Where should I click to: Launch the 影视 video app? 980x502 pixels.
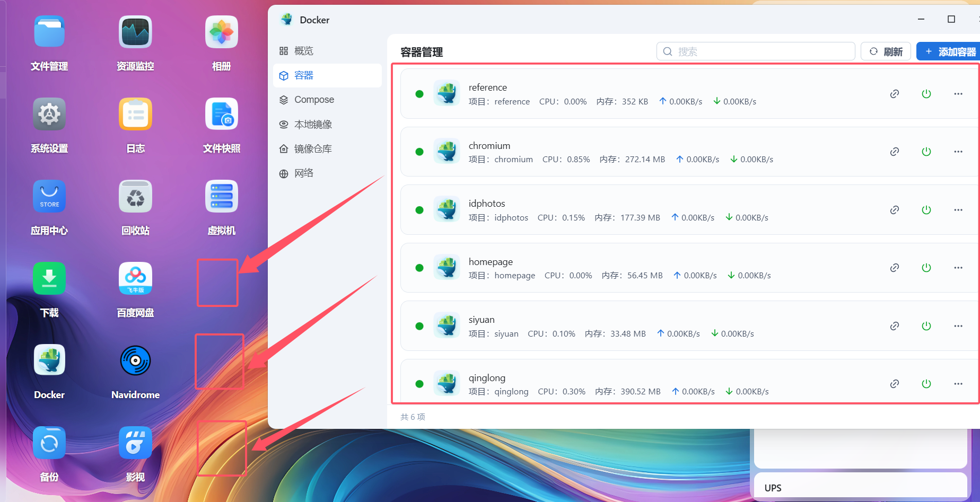pos(135,443)
